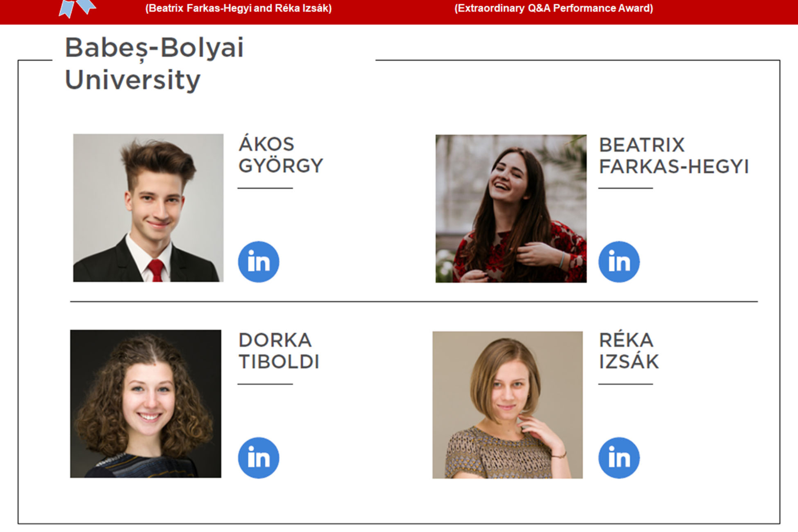
Task: Click the blue ribbon award icon
Action: pyautogui.click(x=77, y=7)
